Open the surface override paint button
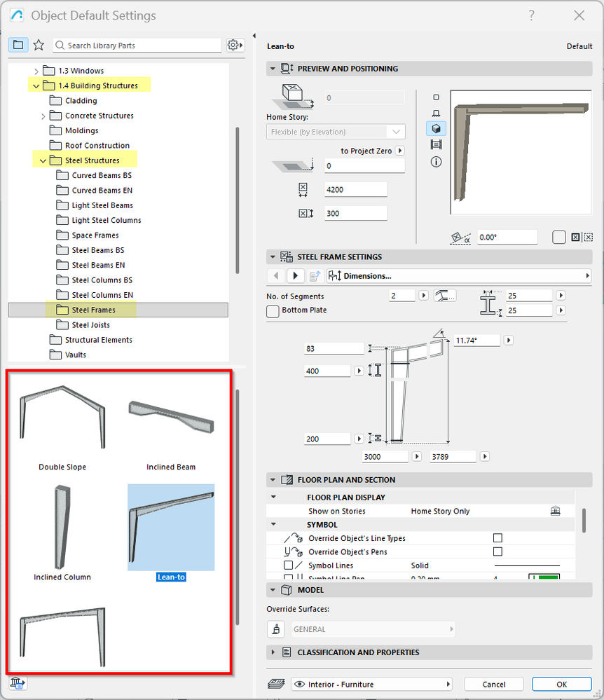 tap(276, 629)
